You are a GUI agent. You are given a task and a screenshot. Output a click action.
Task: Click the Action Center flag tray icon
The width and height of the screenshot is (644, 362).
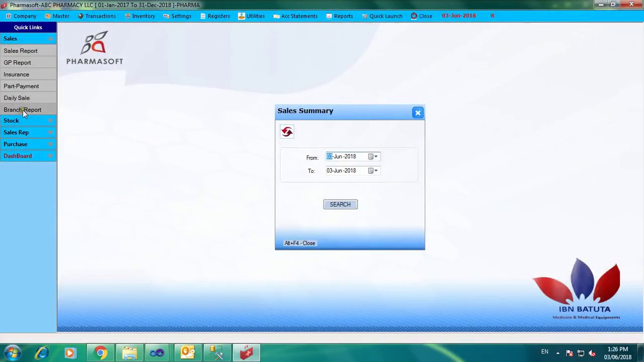pos(569,353)
